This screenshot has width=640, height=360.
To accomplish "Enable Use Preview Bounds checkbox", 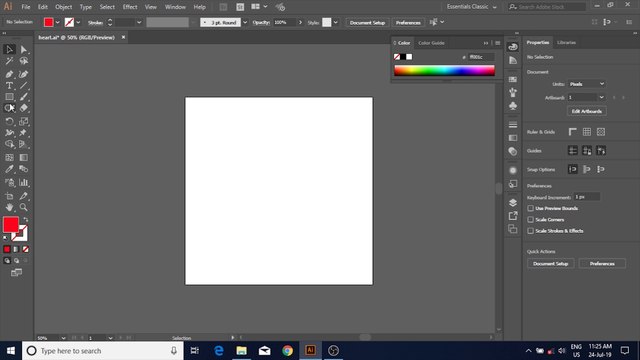I will click(531, 208).
